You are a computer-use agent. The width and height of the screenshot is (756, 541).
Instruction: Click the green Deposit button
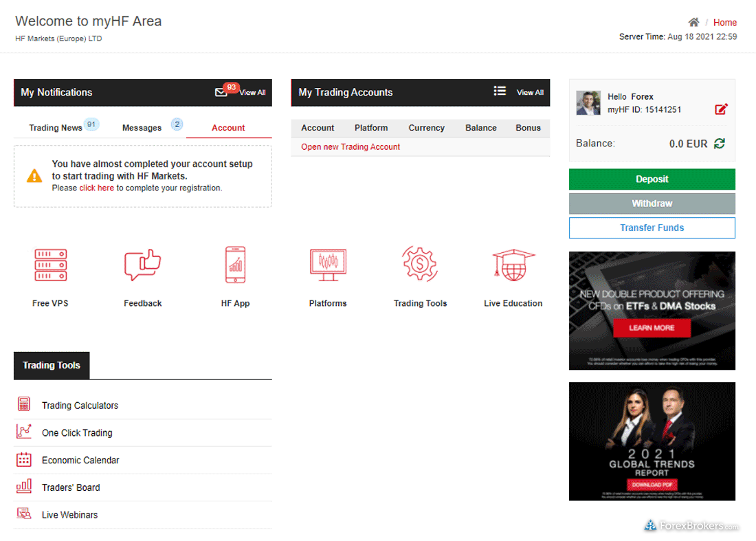point(652,179)
